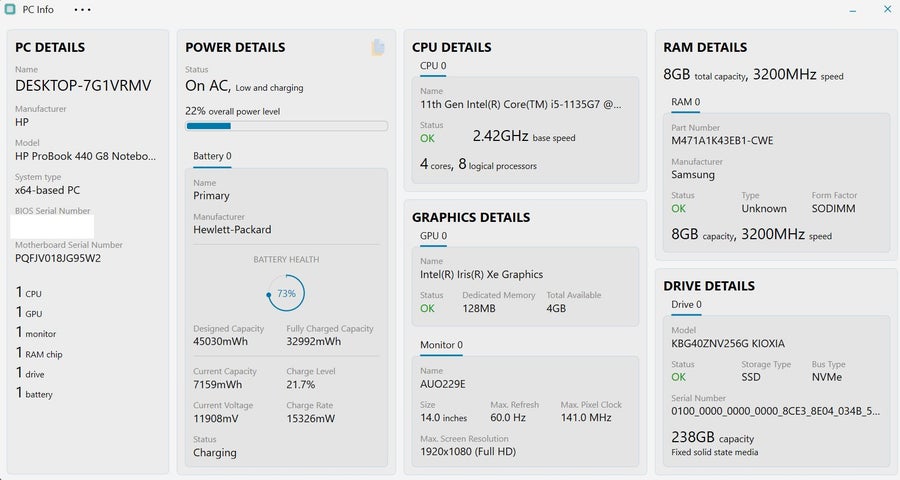Click the HP ProBook 440 G8 model text
The width and height of the screenshot is (900, 480).
pyautogui.click(x=86, y=156)
